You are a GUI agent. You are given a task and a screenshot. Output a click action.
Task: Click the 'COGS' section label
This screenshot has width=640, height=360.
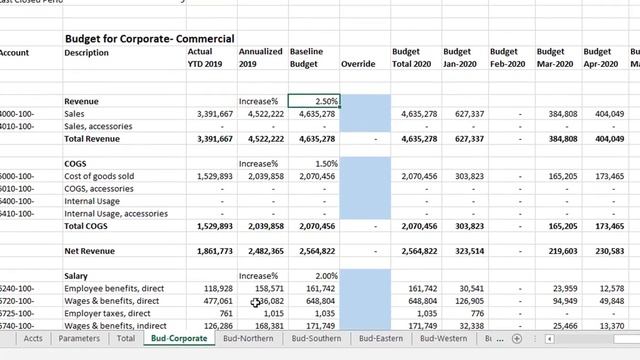pos(75,164)
